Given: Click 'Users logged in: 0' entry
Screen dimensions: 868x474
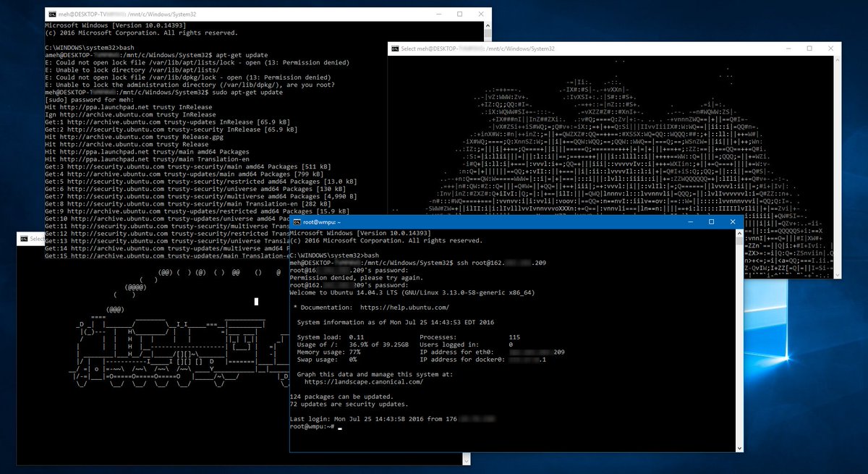Looking at the screenshot, I should 466,344.
